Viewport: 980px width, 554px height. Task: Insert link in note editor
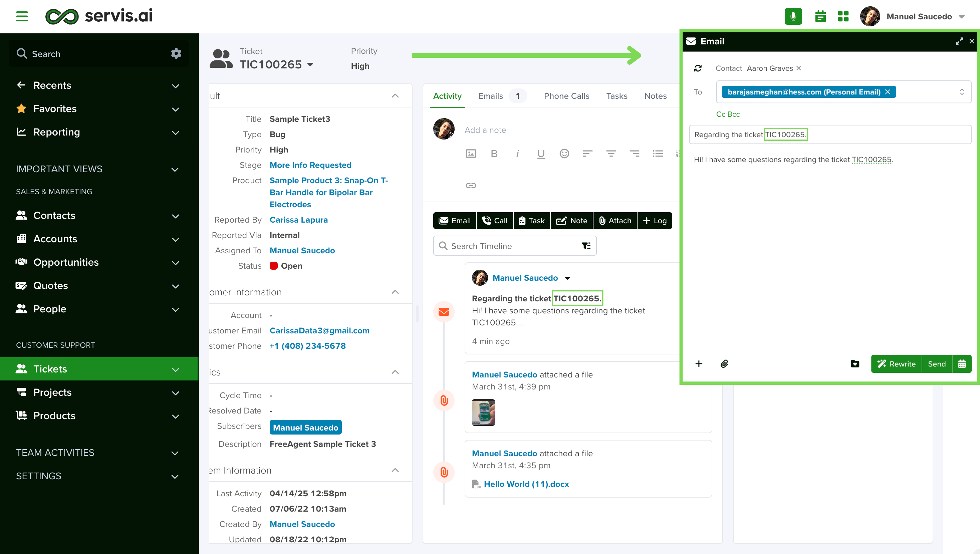[471, 185]
